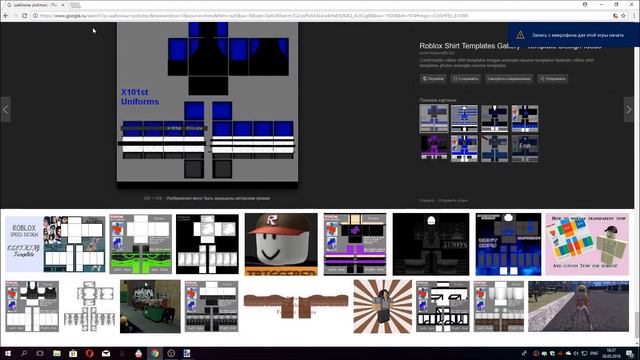Select the related image with blue-white stripes

pyautogui.click(x=464, y=118)
